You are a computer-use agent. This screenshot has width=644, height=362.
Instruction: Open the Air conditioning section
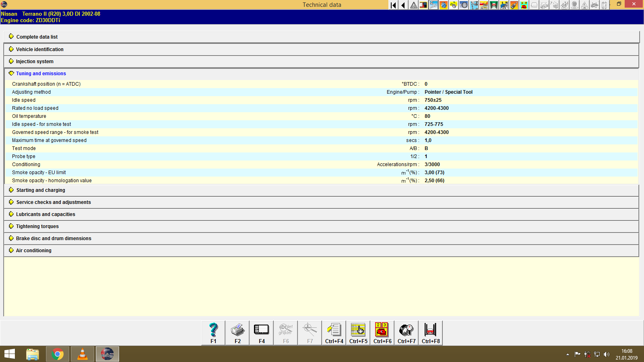tap(33, 250)
